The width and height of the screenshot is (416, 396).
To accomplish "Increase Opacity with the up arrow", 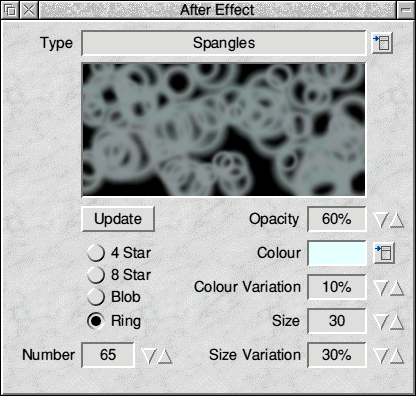I will [397, 220].
